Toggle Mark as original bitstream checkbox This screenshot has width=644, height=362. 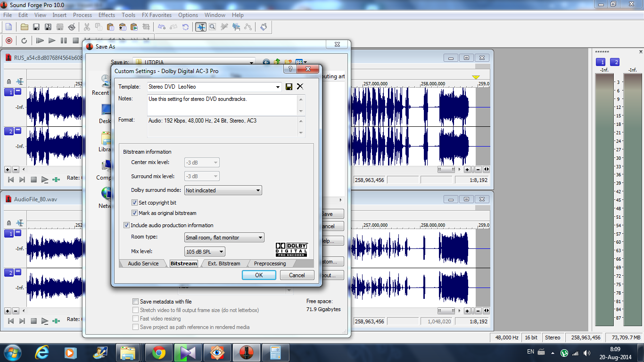pos(135,213)
